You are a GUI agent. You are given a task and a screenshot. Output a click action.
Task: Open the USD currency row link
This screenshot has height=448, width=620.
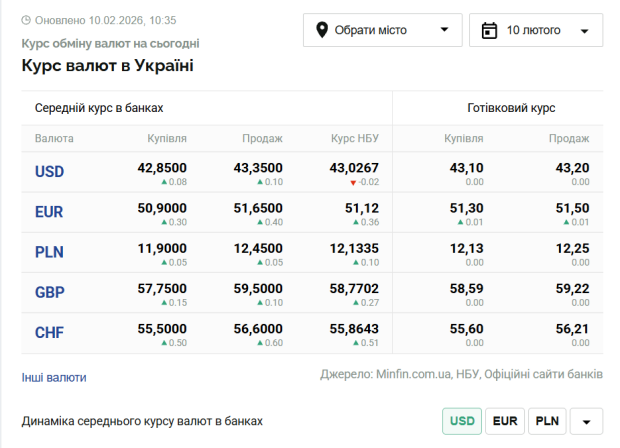(49, 172)
